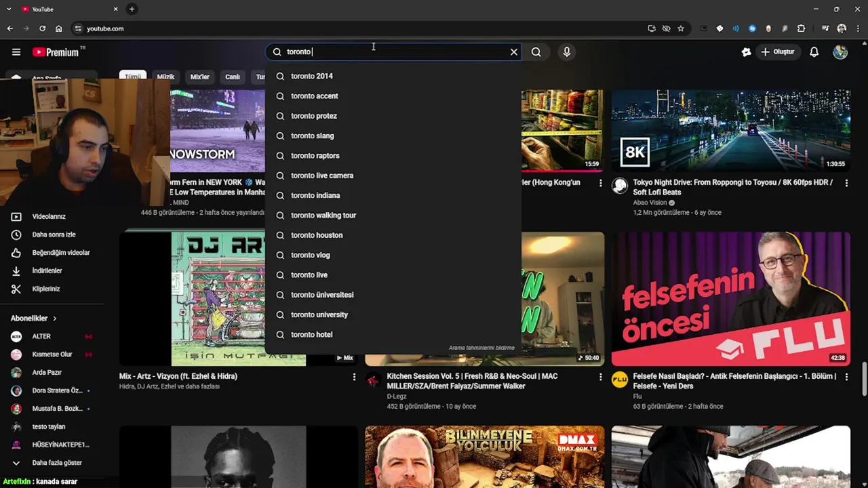Start voice search with microphone icon
Screen dimensions: 868x488
coord(567,52)
